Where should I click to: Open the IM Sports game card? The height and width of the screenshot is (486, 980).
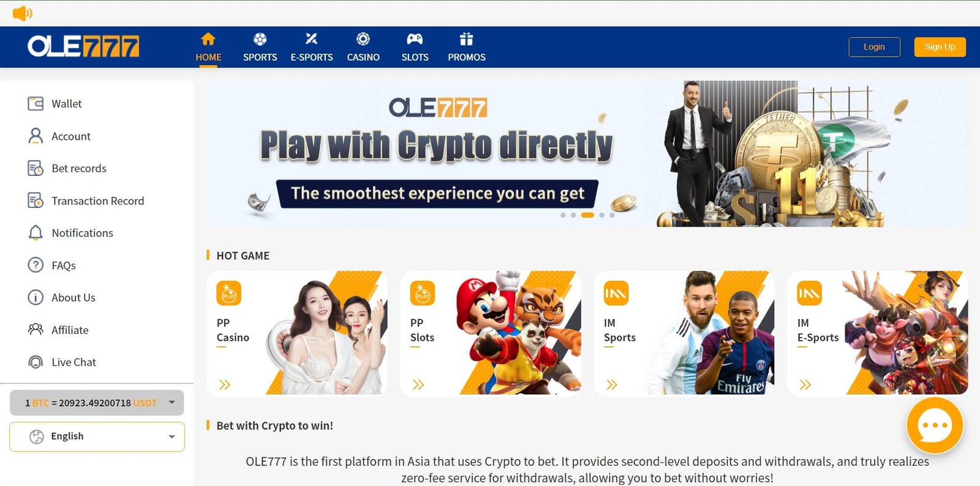(684, 333)
